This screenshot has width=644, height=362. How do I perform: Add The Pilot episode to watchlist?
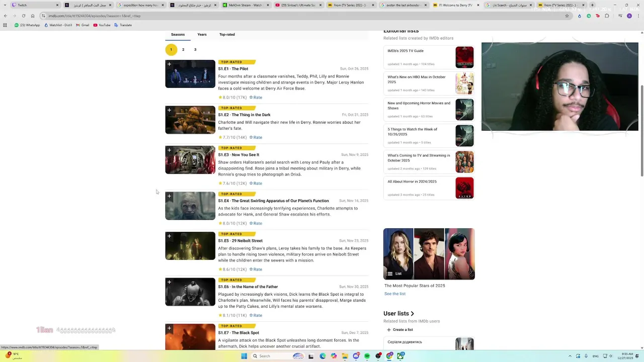coord(169,64)
